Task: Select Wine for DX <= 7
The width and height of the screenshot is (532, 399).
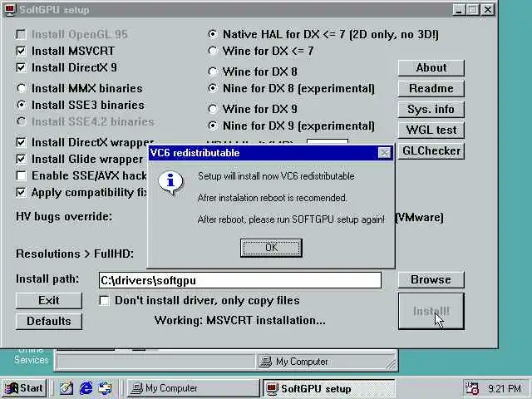Action: click(x=213, y=51)
